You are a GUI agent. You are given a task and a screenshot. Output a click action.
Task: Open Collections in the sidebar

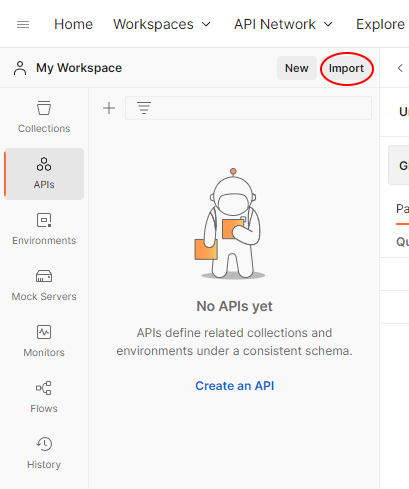pos(44,117)
